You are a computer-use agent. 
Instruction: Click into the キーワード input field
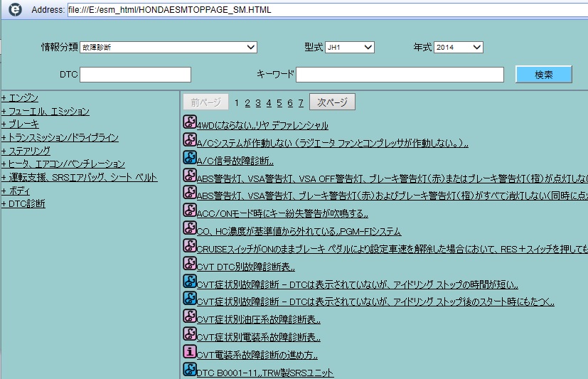pos(400,75)
